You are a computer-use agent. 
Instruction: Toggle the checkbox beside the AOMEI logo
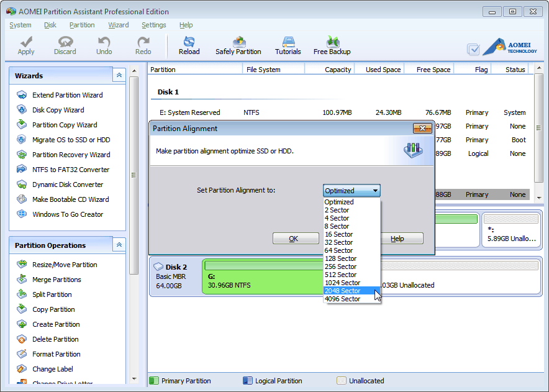coord(473,49)
